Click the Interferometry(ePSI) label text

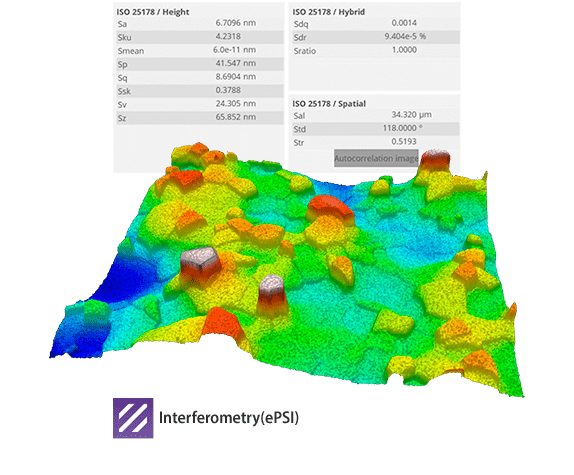click(x=229, y=418)
